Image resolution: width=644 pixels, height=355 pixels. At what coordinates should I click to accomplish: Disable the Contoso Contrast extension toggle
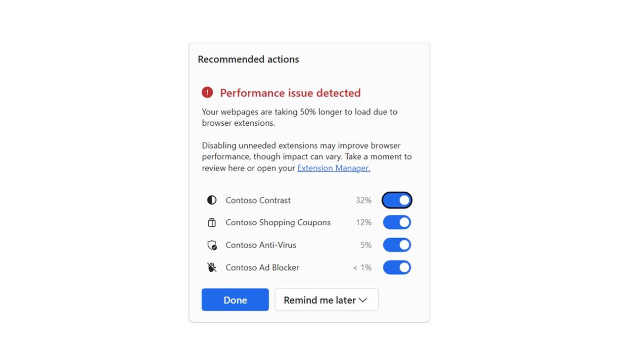coord(397,200)
